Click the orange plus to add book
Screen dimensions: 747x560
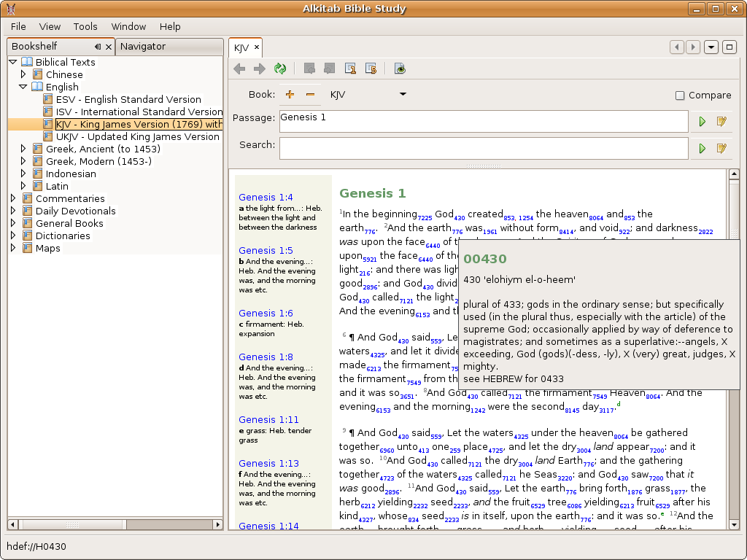[x=290, y=95]
